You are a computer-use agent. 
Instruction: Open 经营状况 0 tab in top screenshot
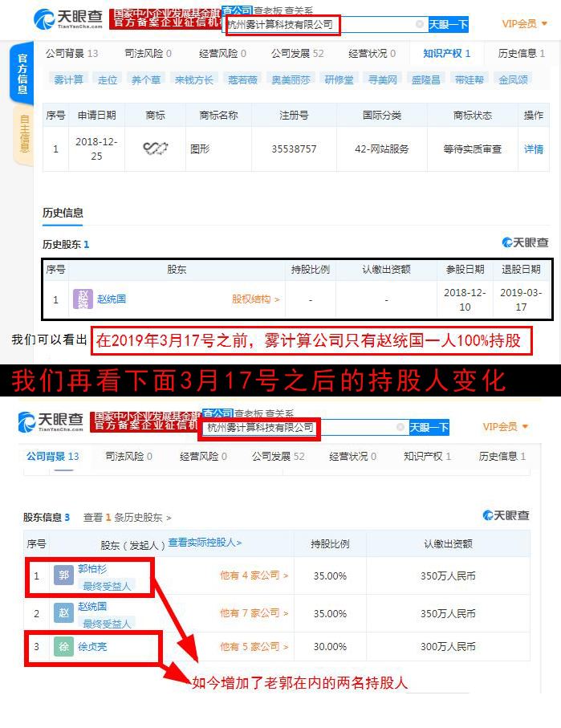tap(372, 54)
